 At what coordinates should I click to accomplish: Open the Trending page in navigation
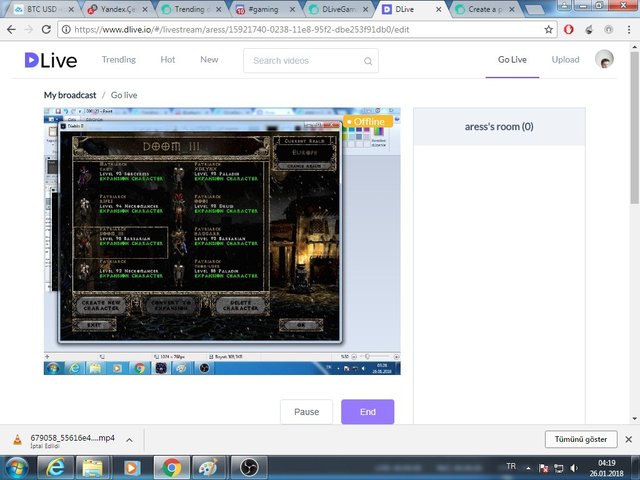tap(119, 60)
